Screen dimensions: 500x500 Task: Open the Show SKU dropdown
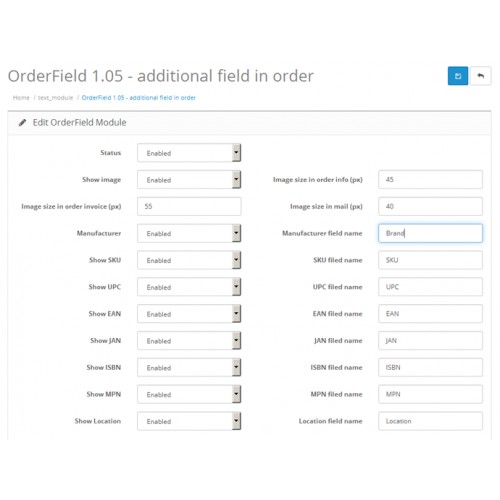click(189, 260)
